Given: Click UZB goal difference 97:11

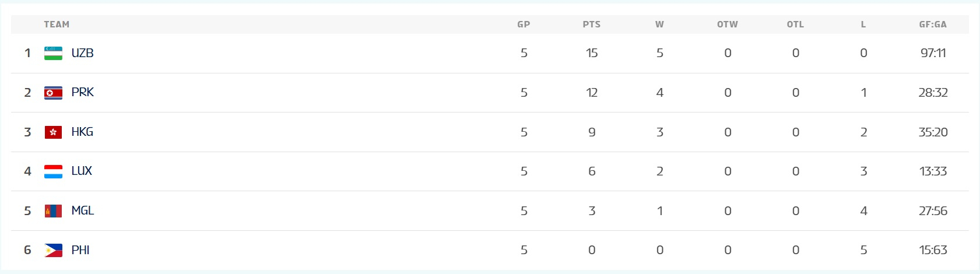Looking at the screenshot, I should (x=933, y=53).
